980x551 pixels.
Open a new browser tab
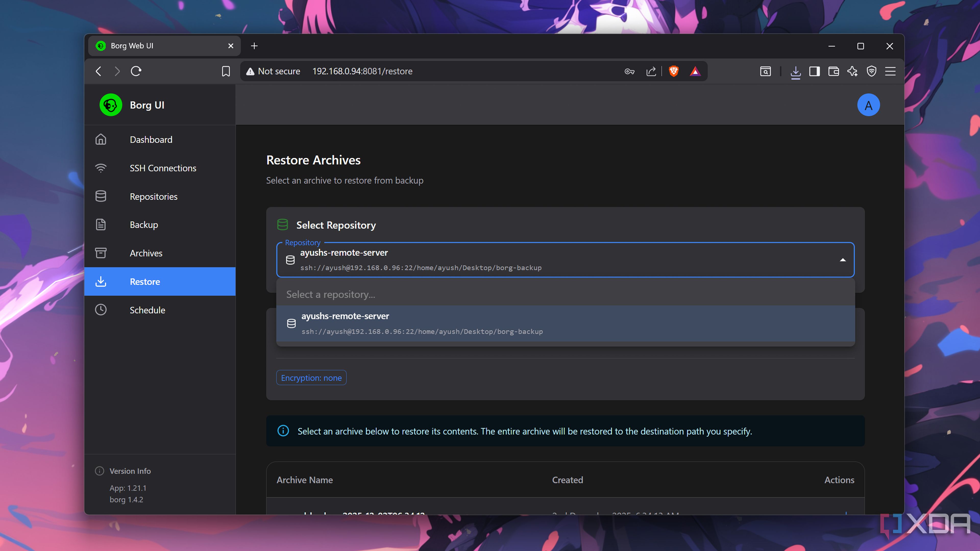pyautogui.click(x=254, y=46)
